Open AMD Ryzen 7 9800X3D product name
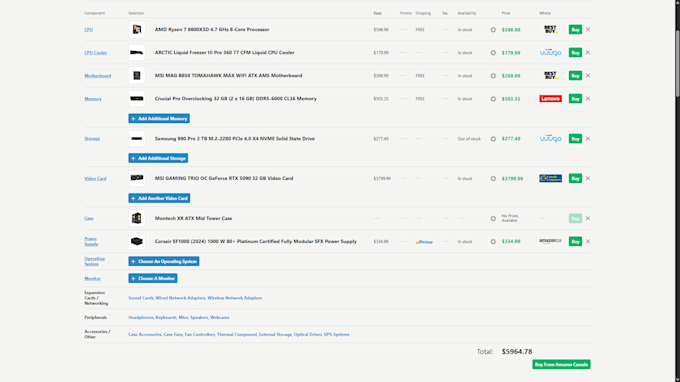The image size is (680, 382). (212, 29)
